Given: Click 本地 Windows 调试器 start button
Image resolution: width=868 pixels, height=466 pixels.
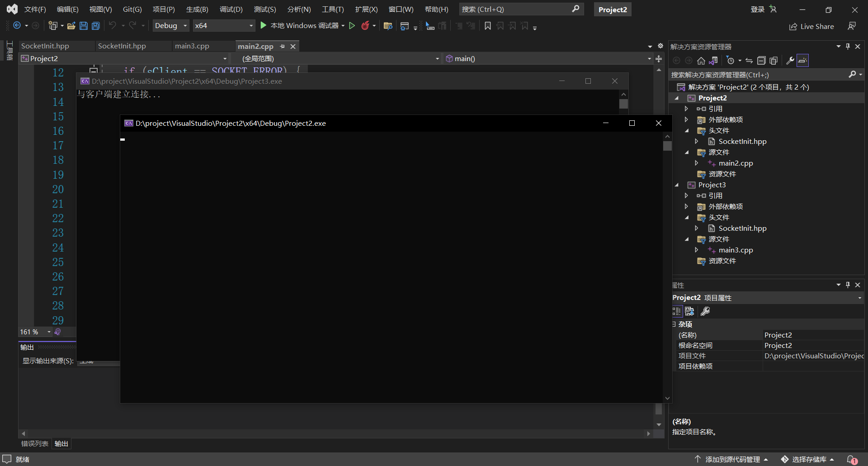Looking at the screenshot, I should [x=300, y=26].
